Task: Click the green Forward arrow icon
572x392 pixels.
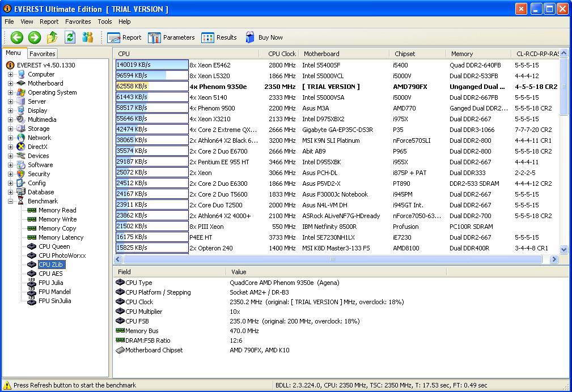Action: [x=35, y=37]
